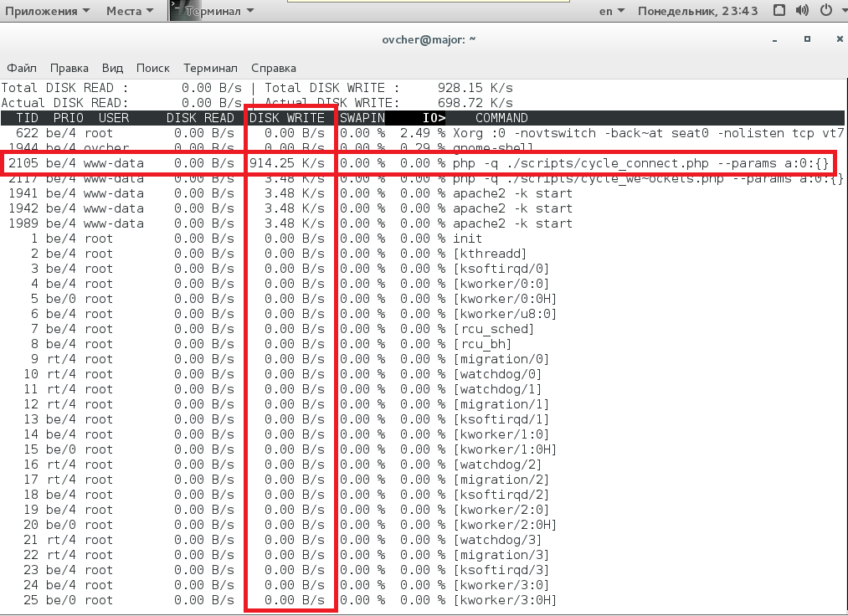
Task: Click the 914.25 K/s disk write value
Action: pyautogui.click(x=286, y=163)
